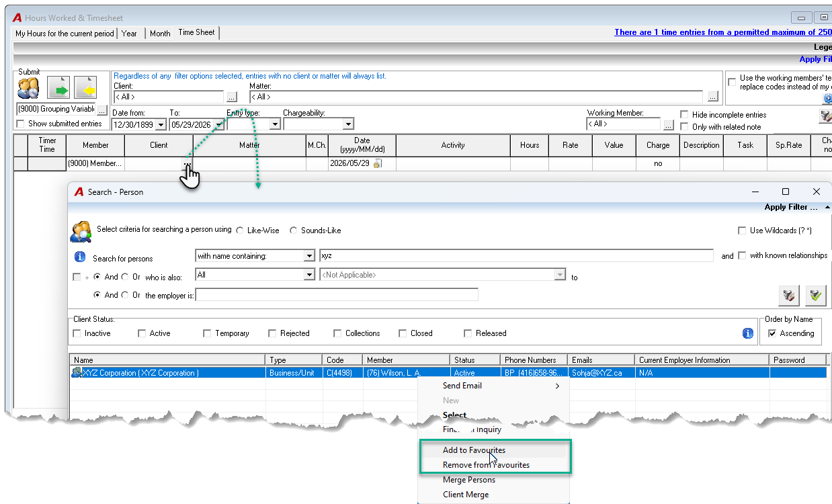
Task: Click the info icon beside Search for persons
Action: click(x=80, y=257)
